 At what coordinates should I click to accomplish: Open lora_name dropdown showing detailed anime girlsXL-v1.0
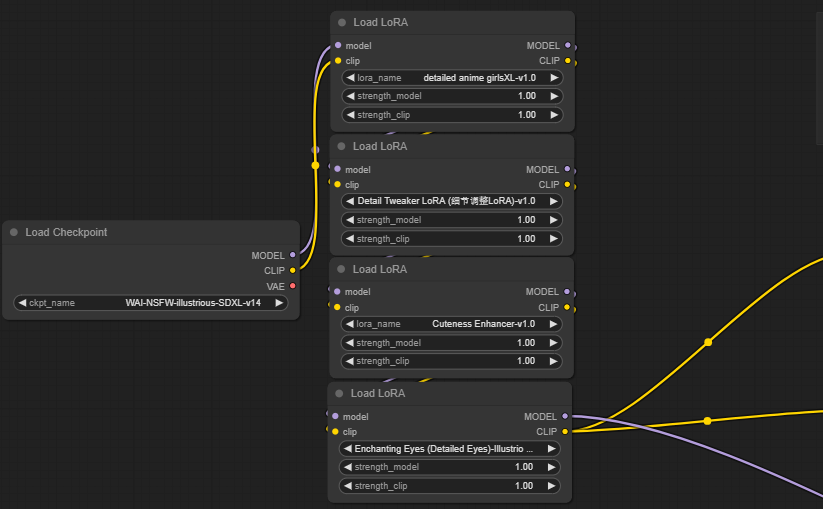coord(452,77)
